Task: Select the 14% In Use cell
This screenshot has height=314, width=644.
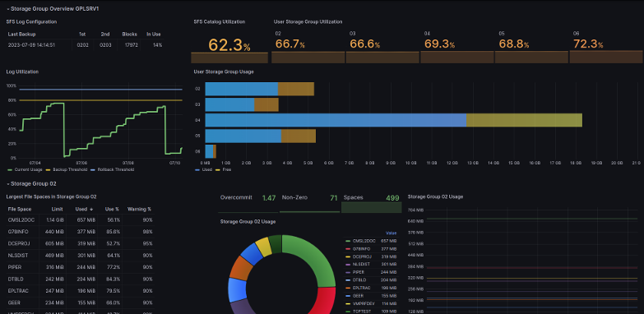Action: pyautogui.click(x=157, y=45)
